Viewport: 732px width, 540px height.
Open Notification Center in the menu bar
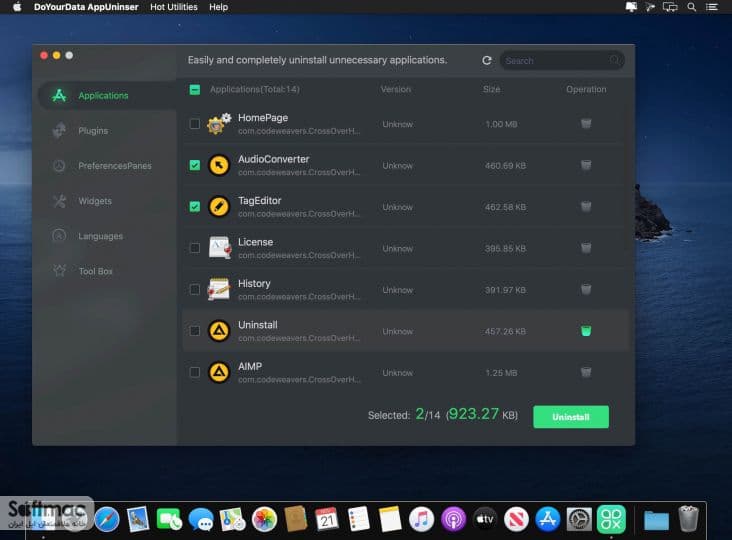click(711, 7)
